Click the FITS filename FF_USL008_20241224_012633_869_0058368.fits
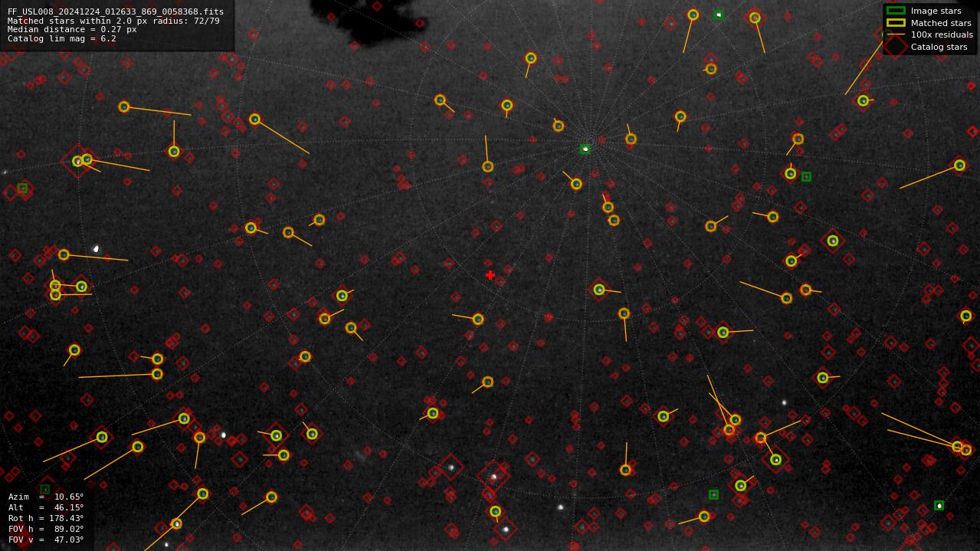Screen dimensions: 980x551 click(x=116, y=11)
